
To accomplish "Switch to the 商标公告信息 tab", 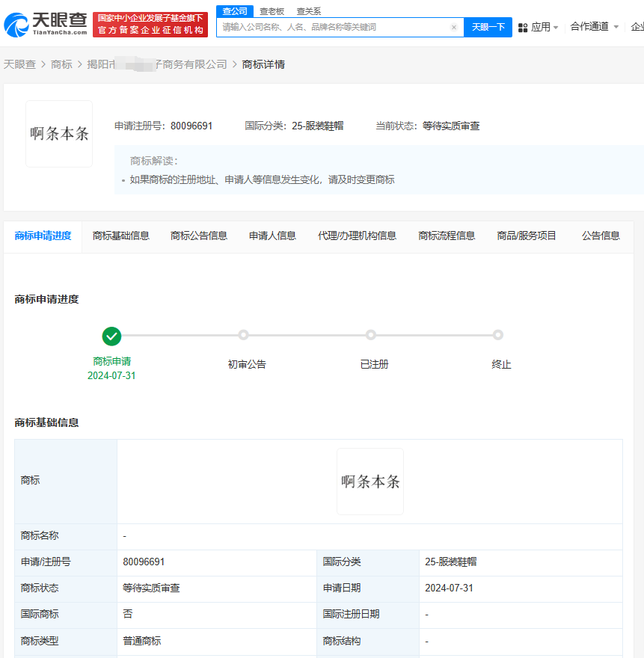I will click(198, 235).
